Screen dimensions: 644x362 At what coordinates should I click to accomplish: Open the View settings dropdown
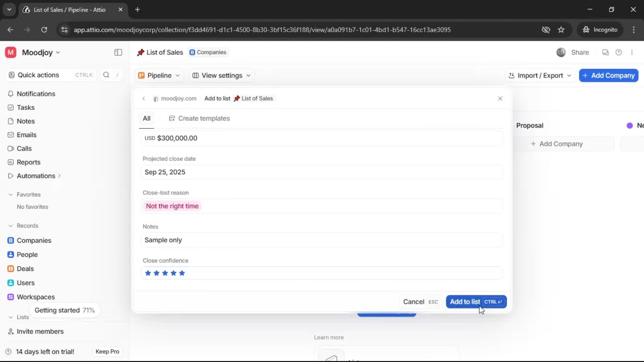click(x=221, y=75)
